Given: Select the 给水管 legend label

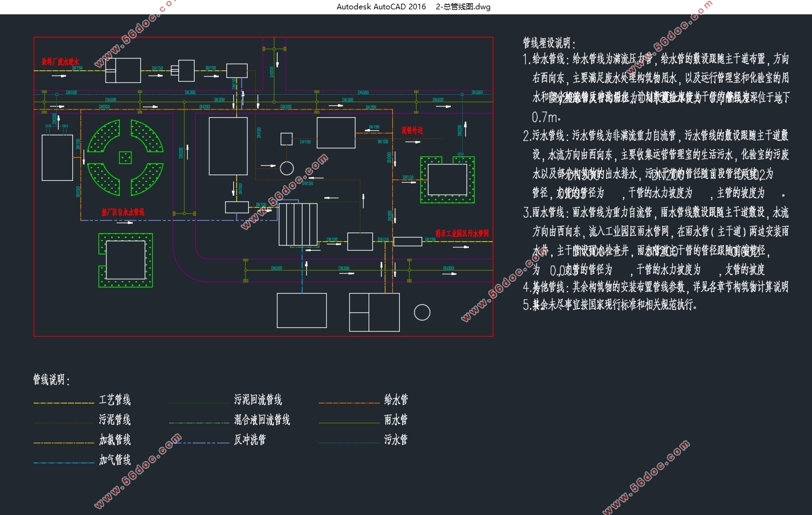Looking at the screenshot, I should point(396,400).
